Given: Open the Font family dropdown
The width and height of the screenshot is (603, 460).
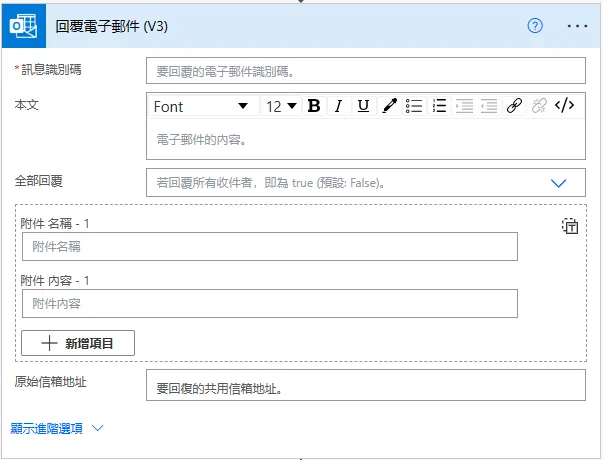Looking at the screenshot, I should tap(203, 106).
